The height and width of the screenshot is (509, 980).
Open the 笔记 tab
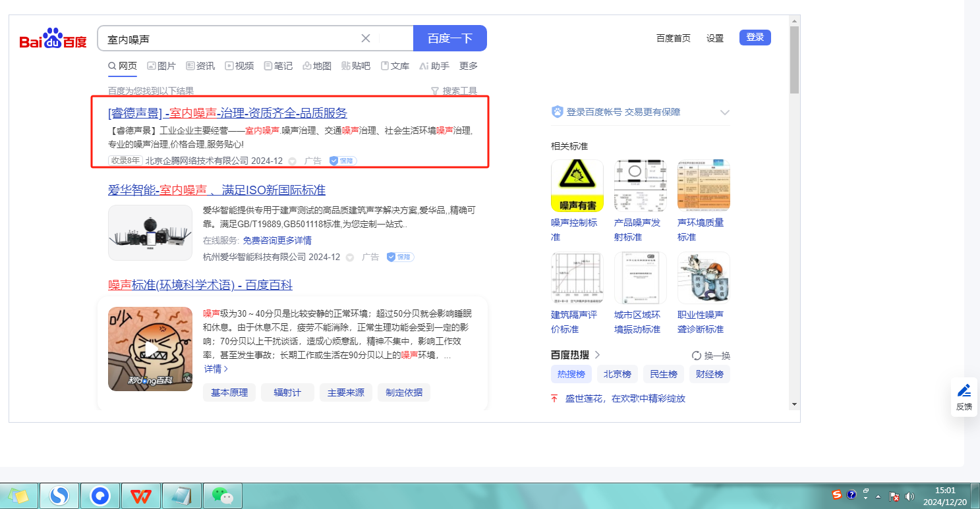[x=278, y=66]
